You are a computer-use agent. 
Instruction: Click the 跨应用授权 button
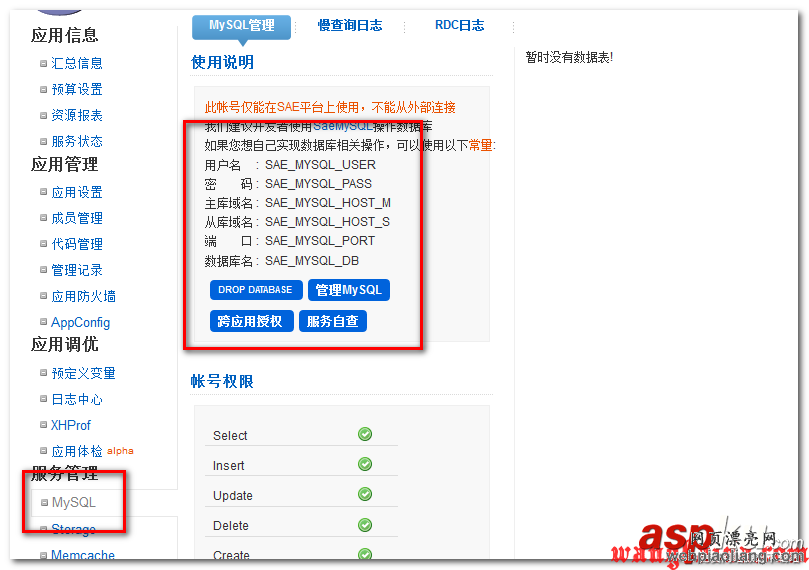pyautogui.click(x=251, y=321)
